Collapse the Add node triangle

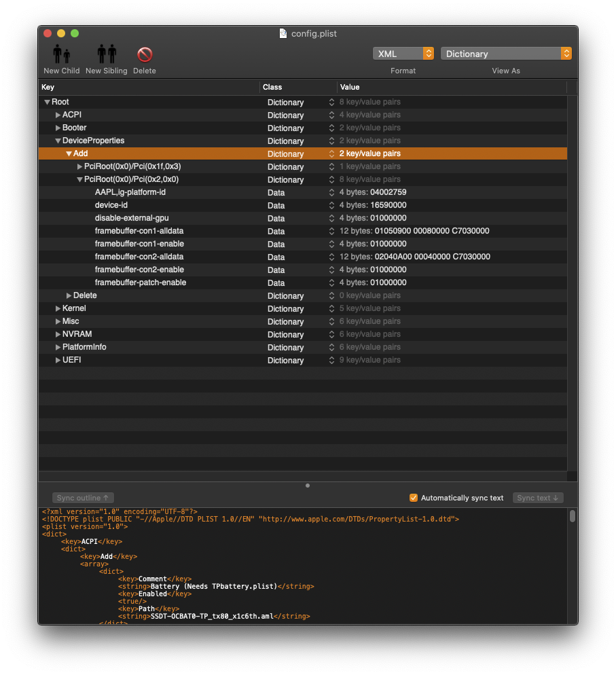point(69,153)
